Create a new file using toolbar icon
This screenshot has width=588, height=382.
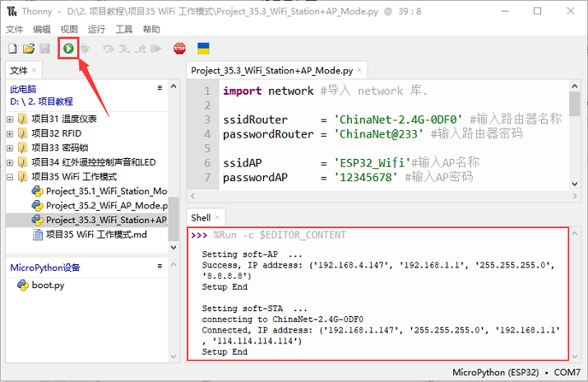click(x=12, y=49)
